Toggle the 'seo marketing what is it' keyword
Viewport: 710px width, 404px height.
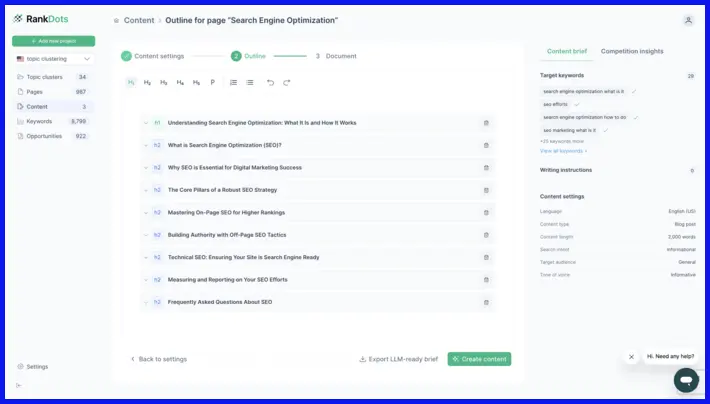pos(570,130)
